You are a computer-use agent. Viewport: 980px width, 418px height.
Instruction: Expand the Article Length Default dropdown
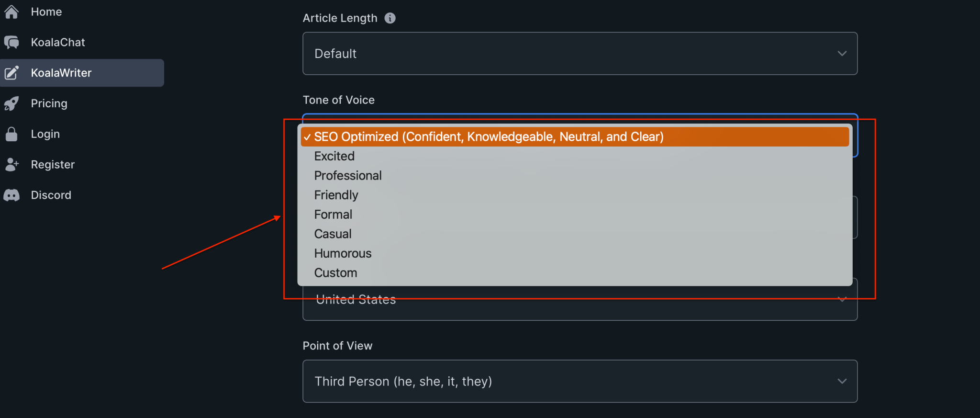click(x=580, y=54)
